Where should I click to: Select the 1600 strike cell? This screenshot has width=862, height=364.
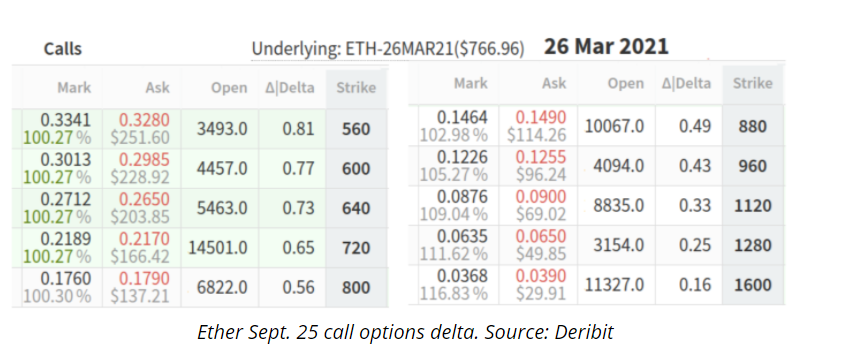tap(753, 285)
